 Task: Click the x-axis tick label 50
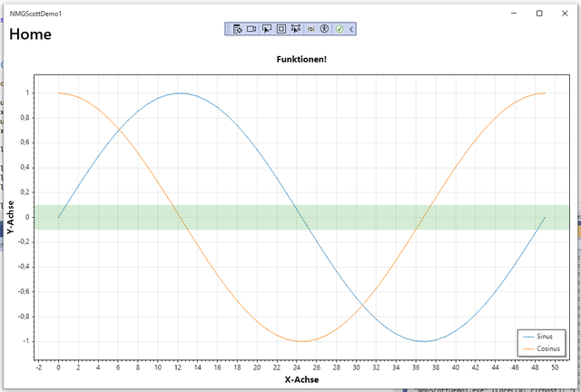point(555,367)
